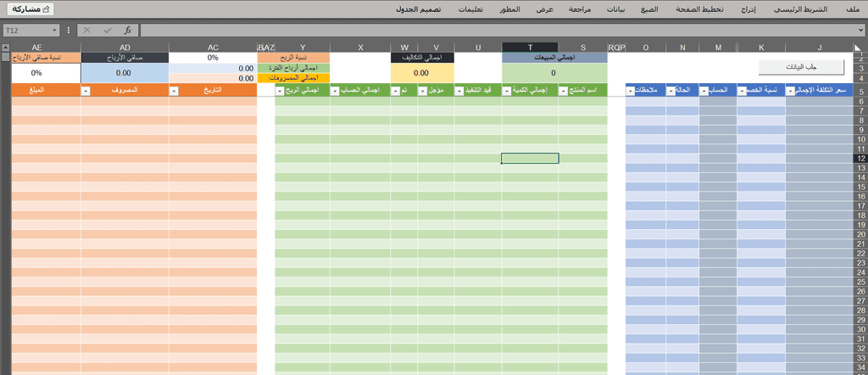
Task: Select column header T
Action: click(531, 48)
